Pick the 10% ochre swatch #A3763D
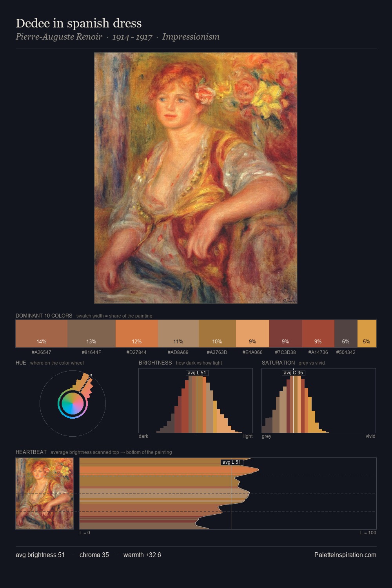Screen dimensions: 392x588 [217, 334]
